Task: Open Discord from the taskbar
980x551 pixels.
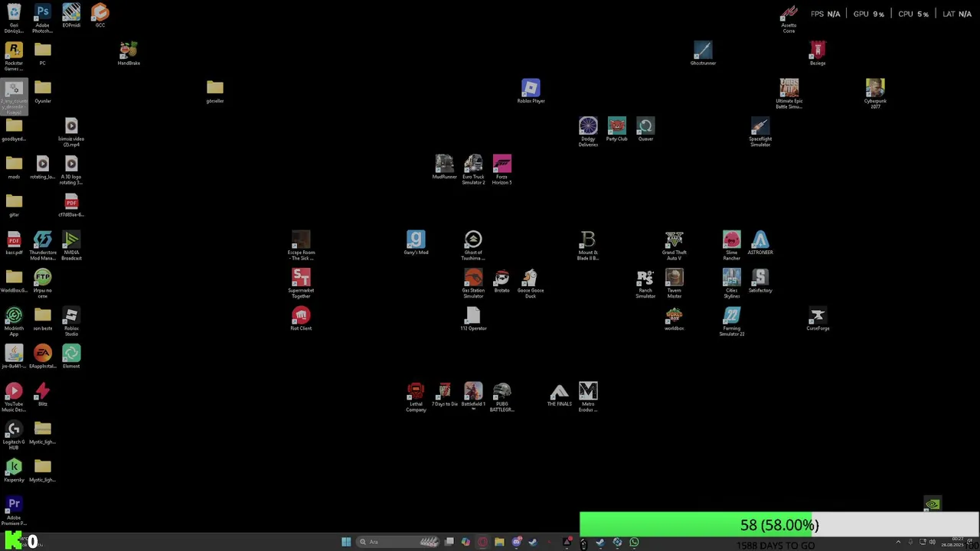Action: (x=517, y=542)
